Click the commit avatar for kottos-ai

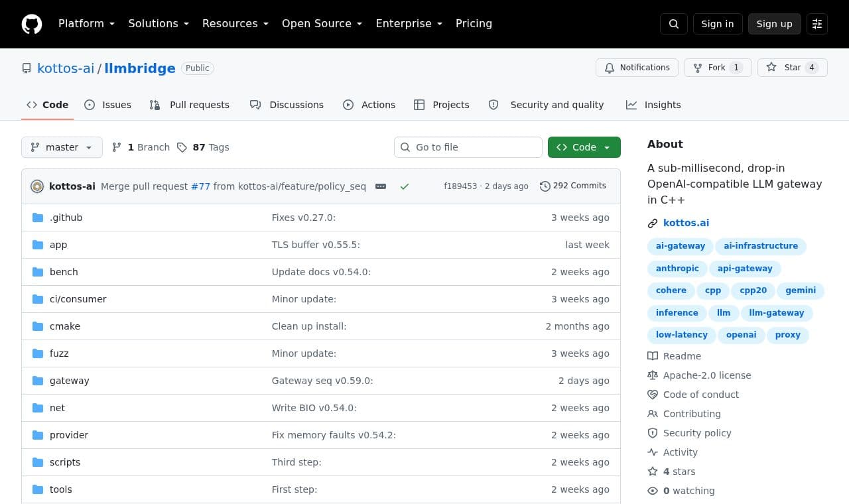coord(37,186)
